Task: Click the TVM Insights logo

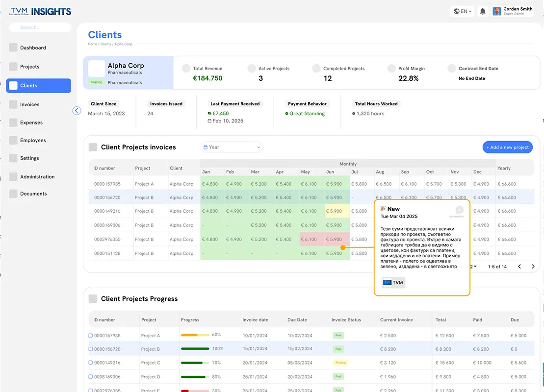Action: tap(40, 11)
